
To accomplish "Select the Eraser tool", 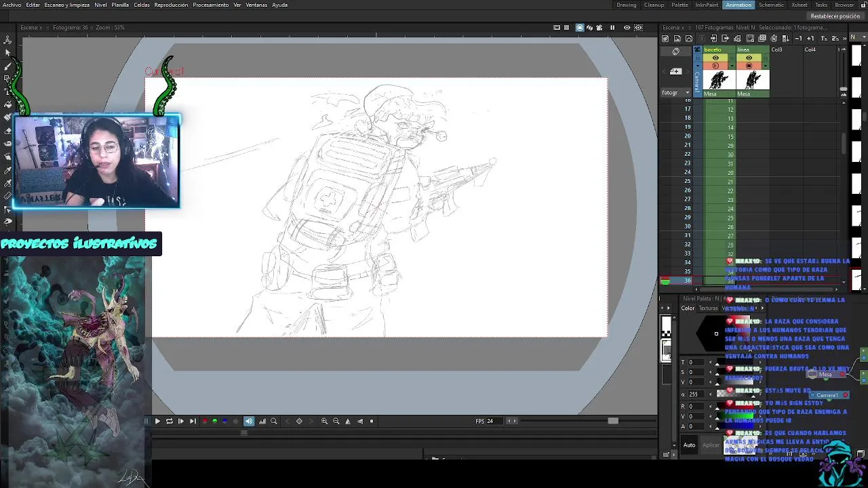I will pos(7,130).
